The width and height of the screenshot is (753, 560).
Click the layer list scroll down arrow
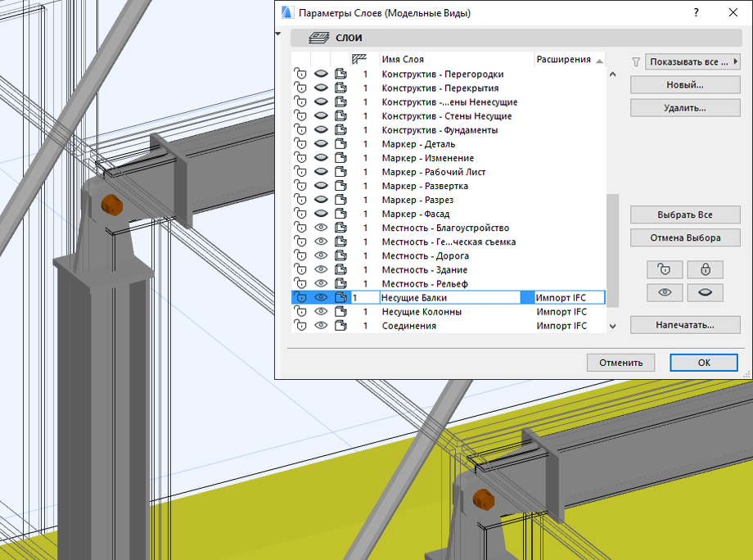click(x=612, y=326)
